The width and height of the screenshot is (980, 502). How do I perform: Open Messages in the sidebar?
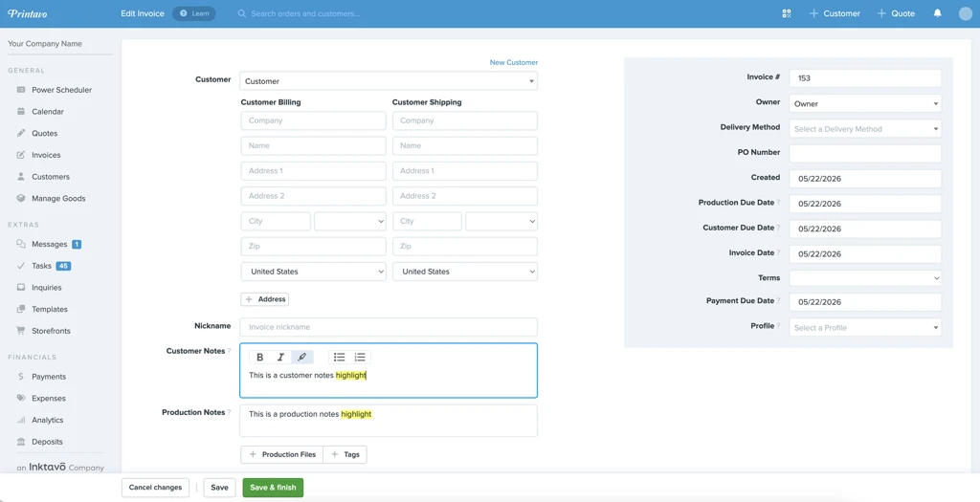coord(49,244)
